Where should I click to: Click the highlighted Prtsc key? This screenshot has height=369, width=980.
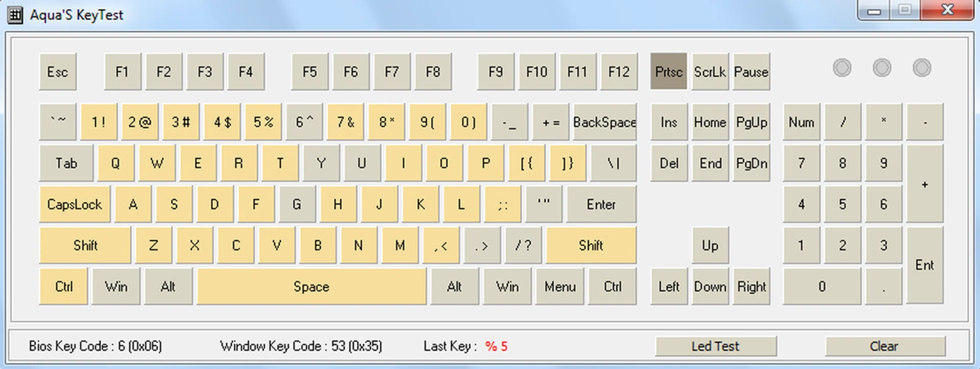click(669, 72)
